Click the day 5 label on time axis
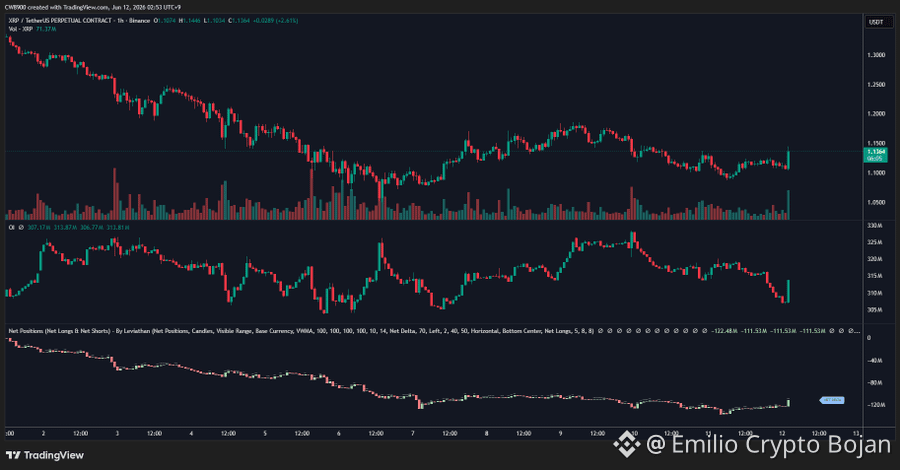 point(265,433)
